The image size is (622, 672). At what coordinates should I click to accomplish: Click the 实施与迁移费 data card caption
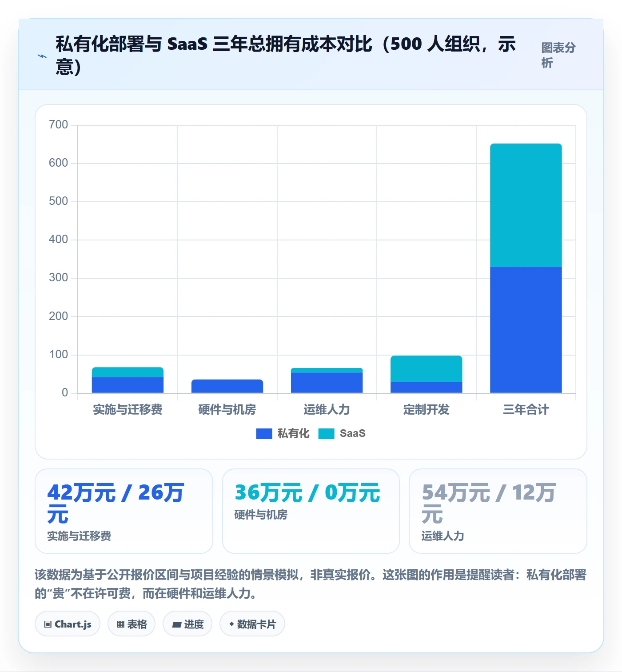79,536
